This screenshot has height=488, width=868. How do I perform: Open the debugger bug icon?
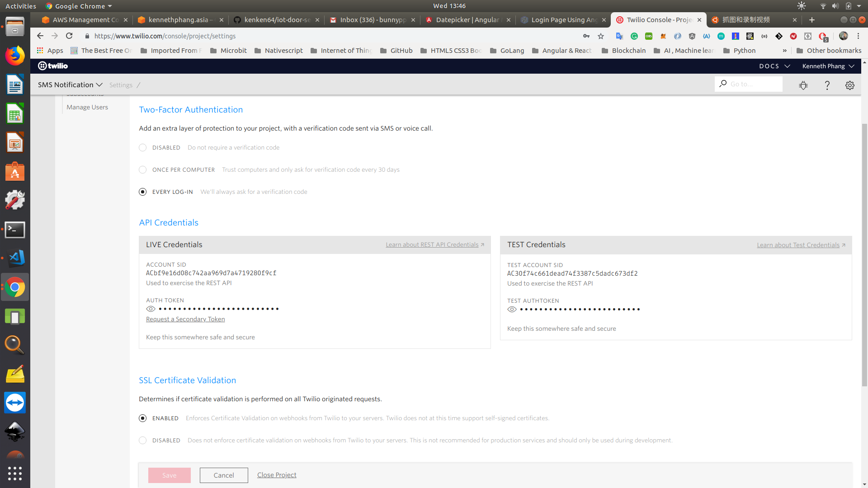[803, 85]
